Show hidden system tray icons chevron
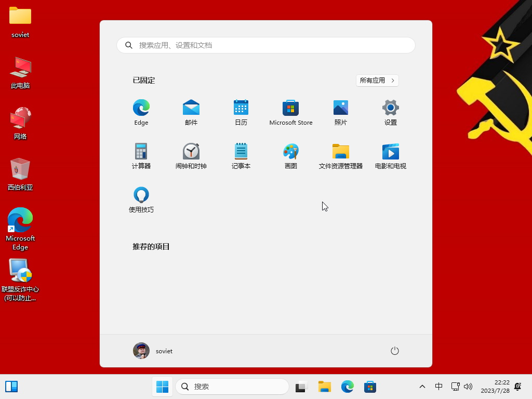This screenshot has height=399, width=532. coord(422,387)
